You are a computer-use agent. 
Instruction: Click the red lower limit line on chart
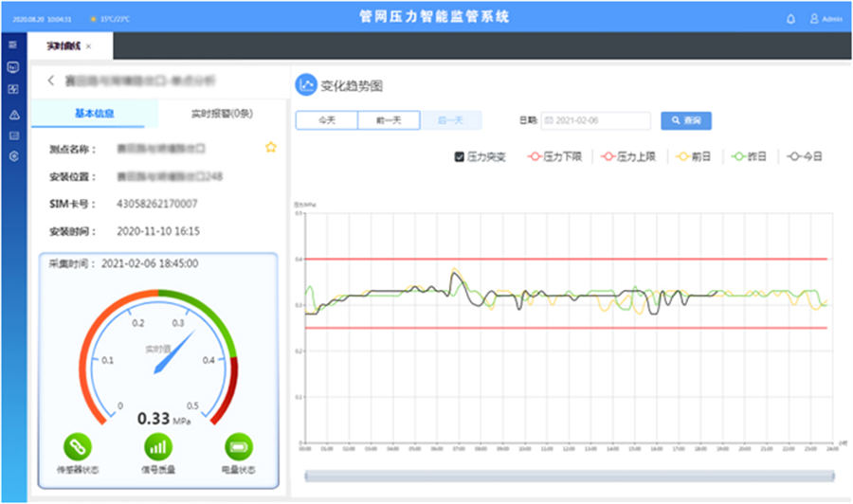pos(567,328)
